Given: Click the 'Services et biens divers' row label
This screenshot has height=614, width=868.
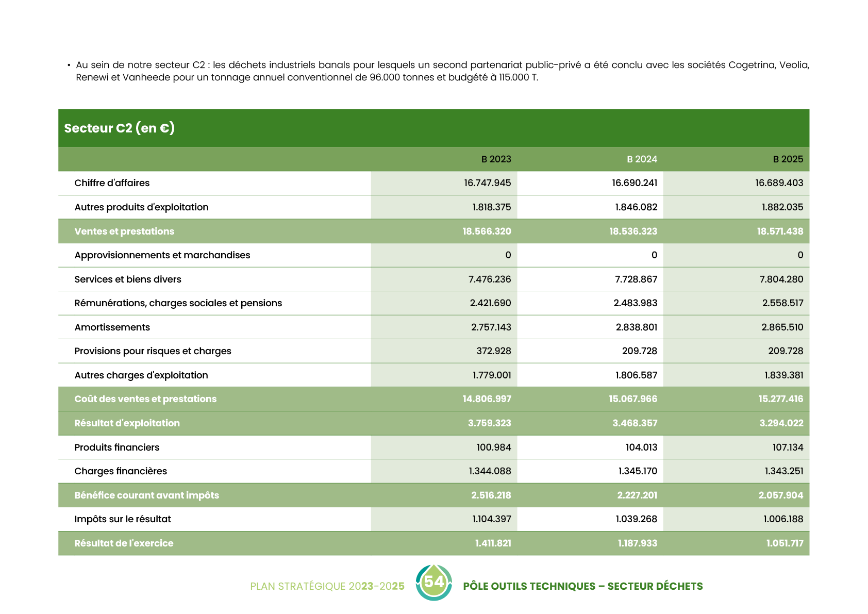Looking at the screenshot, I should [x=128, y=279].
